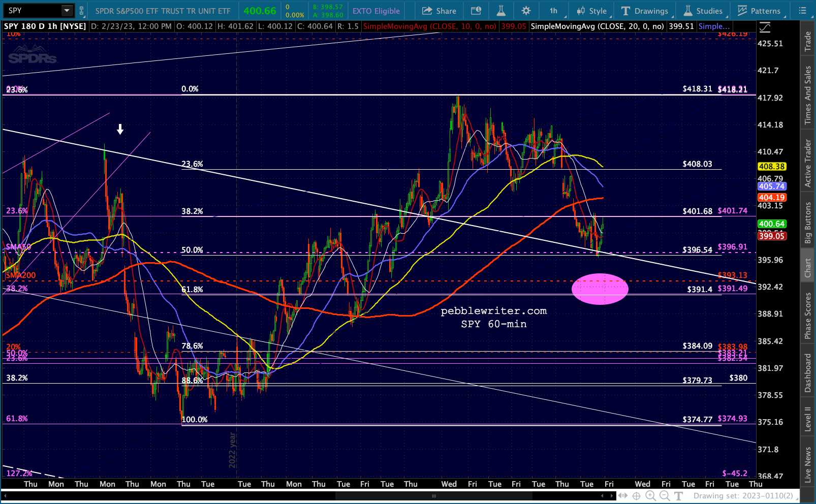Image resolution: width=816 pixels, height=504 pixels.
Task: Click the $401.68 Fibonacci level label
Action: [697, 211]
